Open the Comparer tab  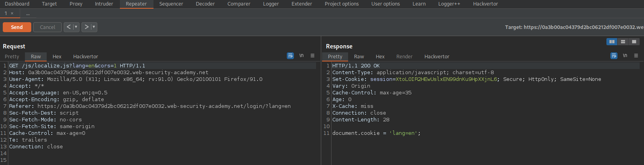[x=239, y=4]
